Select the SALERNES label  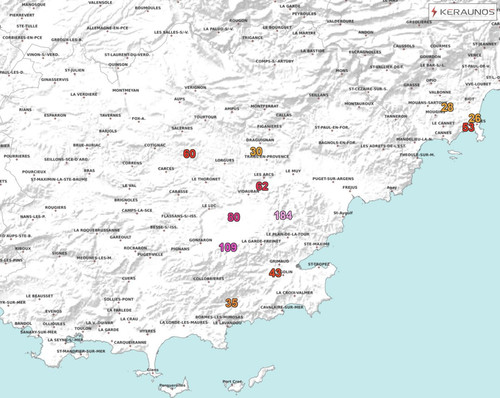[x=182, y=128]
